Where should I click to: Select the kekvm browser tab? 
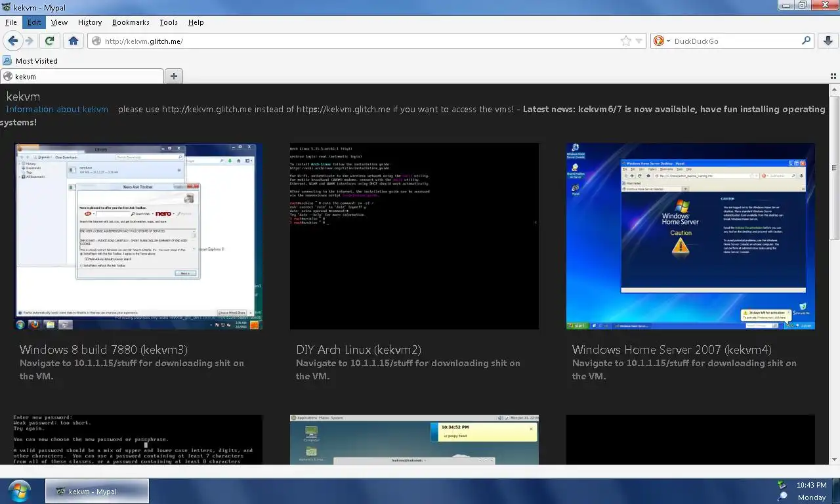[82, 76]
